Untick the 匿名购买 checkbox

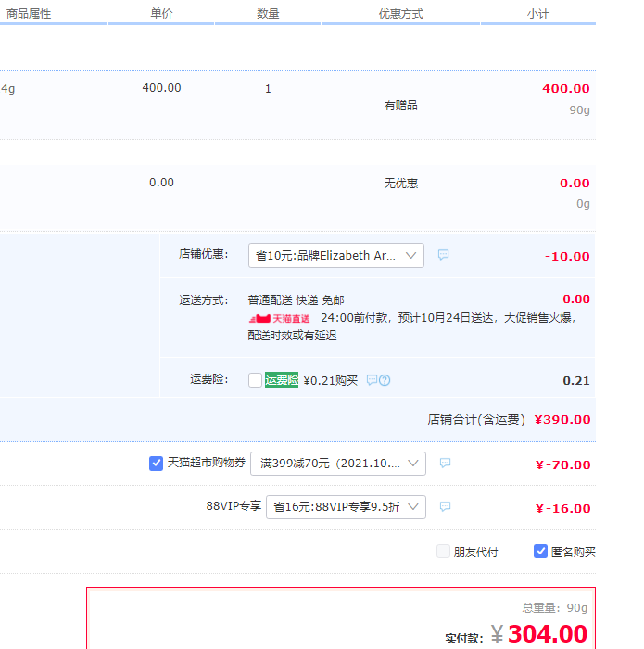(x=540, y=552)
